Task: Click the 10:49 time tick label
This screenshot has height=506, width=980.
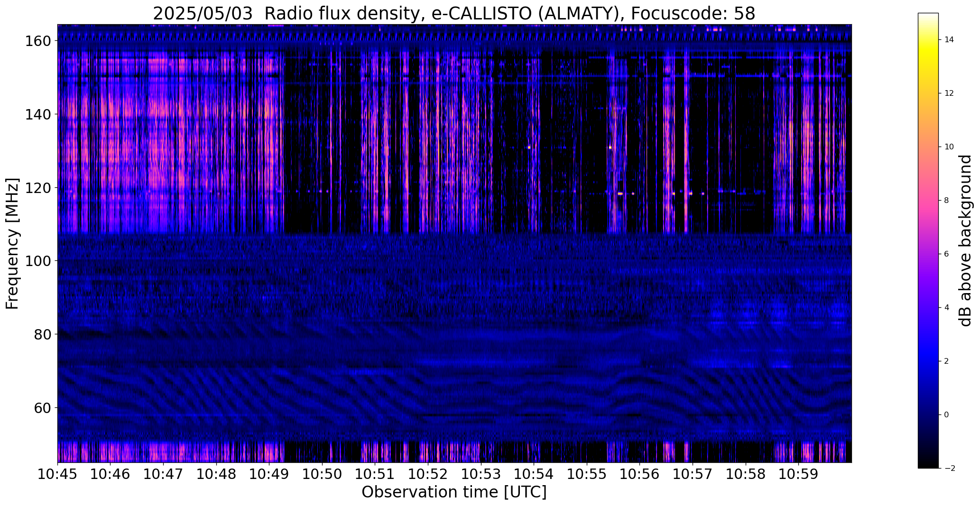Action: pyautogui.click(x=269, y=474)
